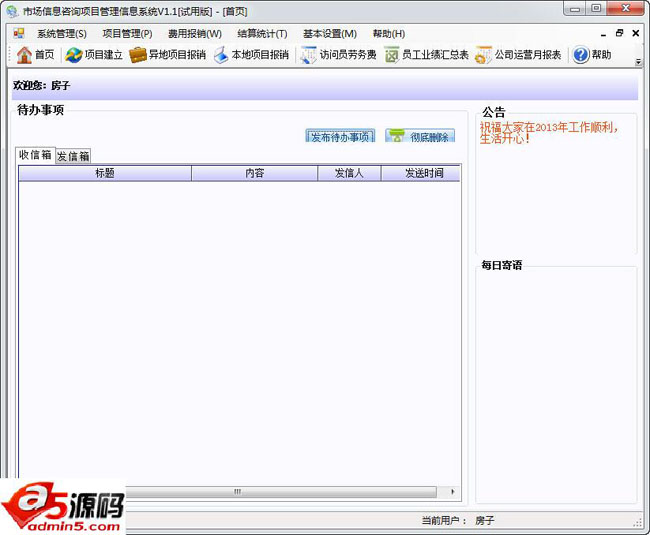Maximize the main application window

pyautogui.click(x=596, y=9)
